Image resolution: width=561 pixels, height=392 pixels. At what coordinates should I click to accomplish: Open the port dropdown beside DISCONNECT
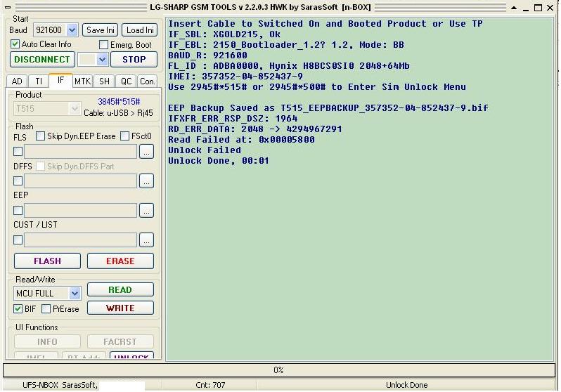click(103, 60)
